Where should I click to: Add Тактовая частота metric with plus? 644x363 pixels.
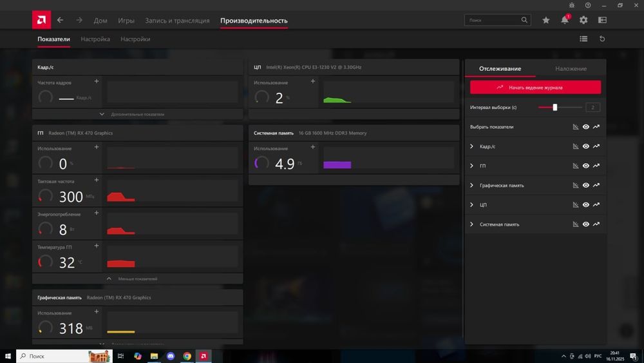pyautogui.click(x=97, y=180)
